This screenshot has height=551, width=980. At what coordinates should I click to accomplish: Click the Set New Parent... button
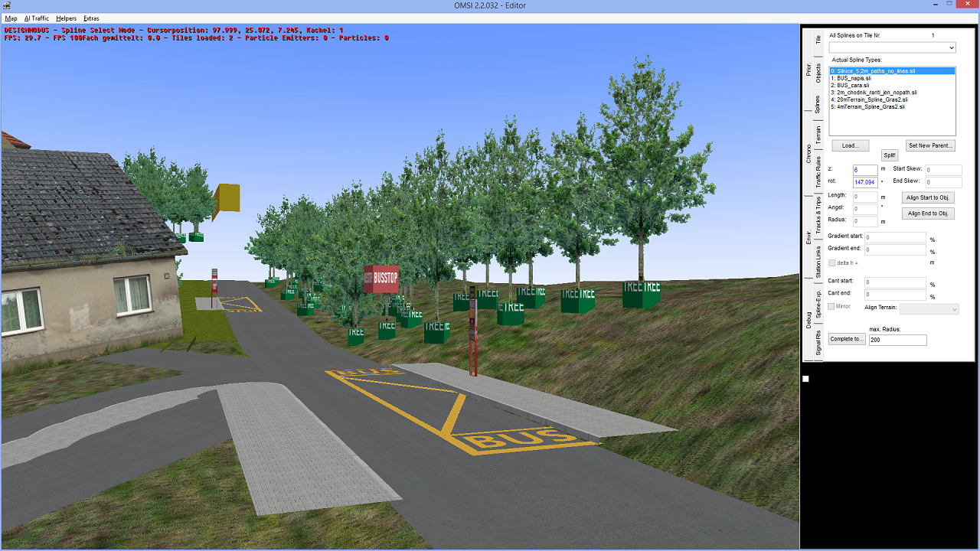pyautogui.click(x=930, y=145)
